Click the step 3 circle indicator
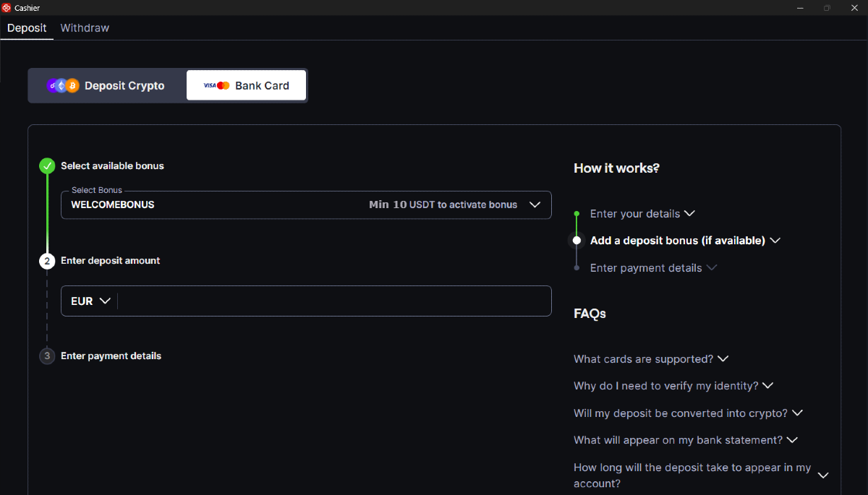 pyautogui.click(x=47, y=356)
